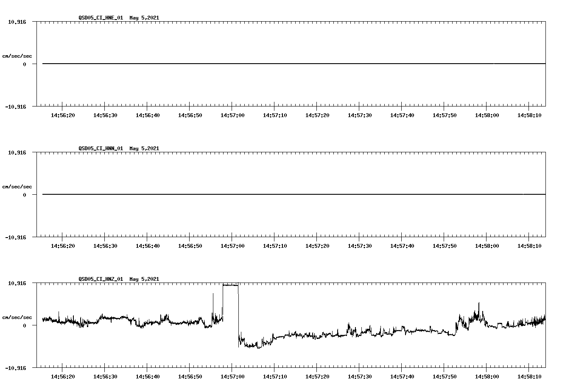
Task: Click the -10.916 label on the top plot
Action: (17, 108)
